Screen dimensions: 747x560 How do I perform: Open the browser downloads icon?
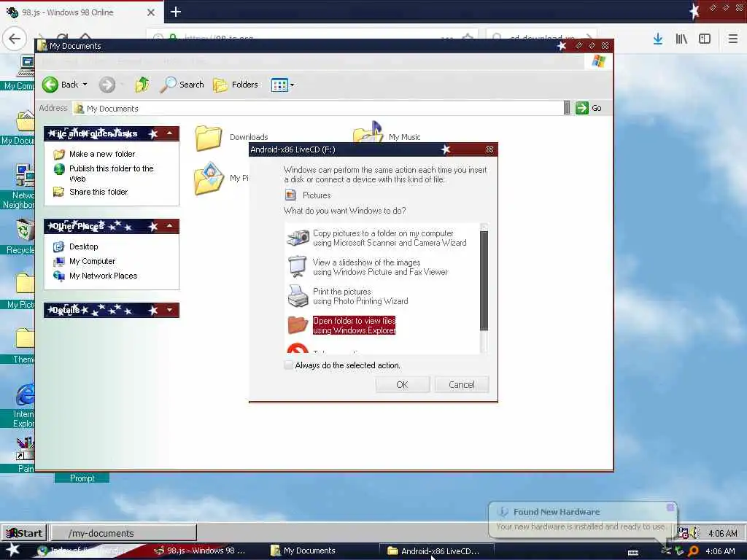pos(657,39)
